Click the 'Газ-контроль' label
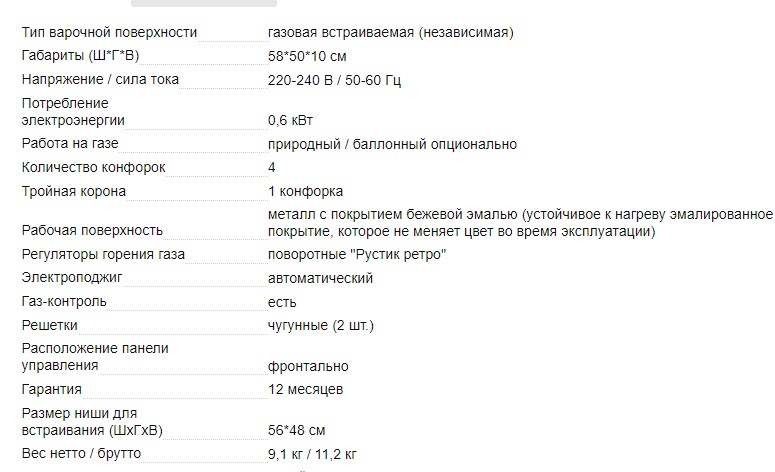The width and height of the screenshot is (775, 472). (64, 302)
